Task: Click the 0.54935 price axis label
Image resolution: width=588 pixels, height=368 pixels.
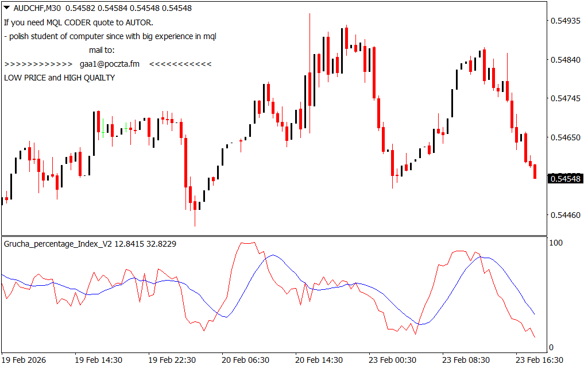Action: point(566,21)
